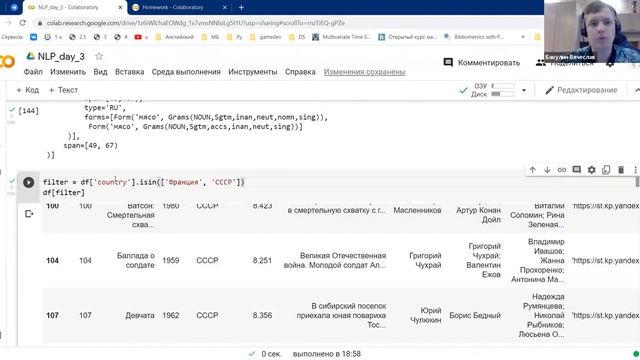Click row index 104 in bold
This screenshot has width=640, height=360.
pos(52,260)
